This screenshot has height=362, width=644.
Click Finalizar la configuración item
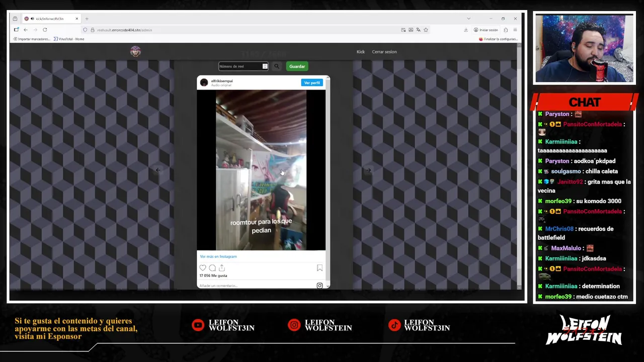pos(498,39)
